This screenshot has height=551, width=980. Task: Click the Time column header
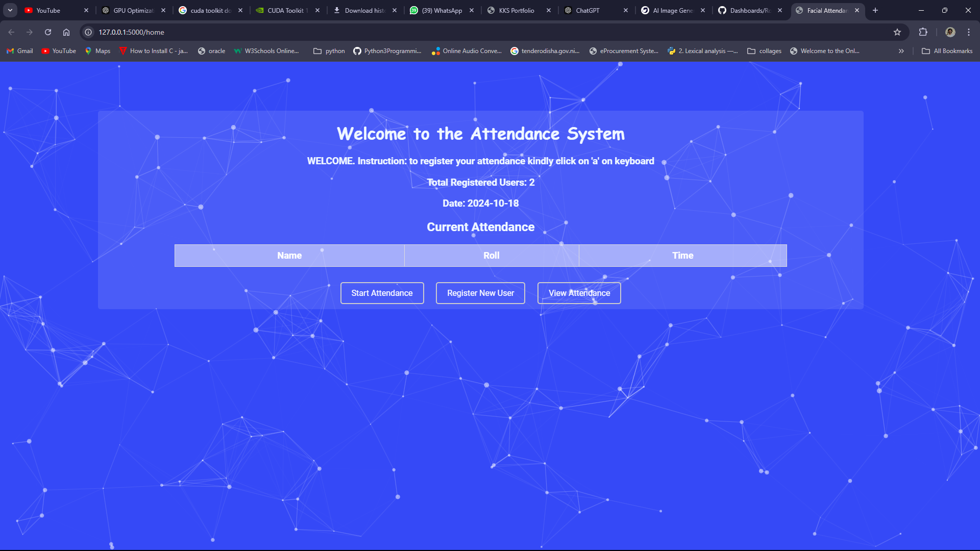pyautogui.click(x=683, y=256)
